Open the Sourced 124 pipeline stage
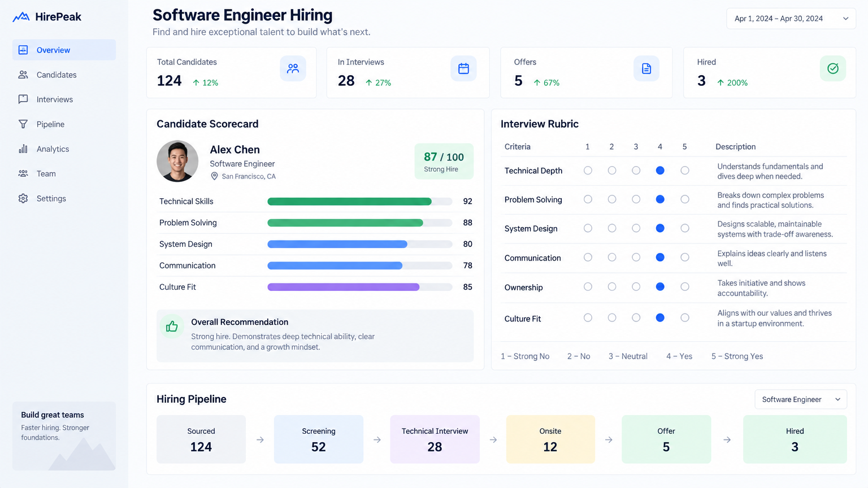The image size is (868, 488). tap(201, 439)
